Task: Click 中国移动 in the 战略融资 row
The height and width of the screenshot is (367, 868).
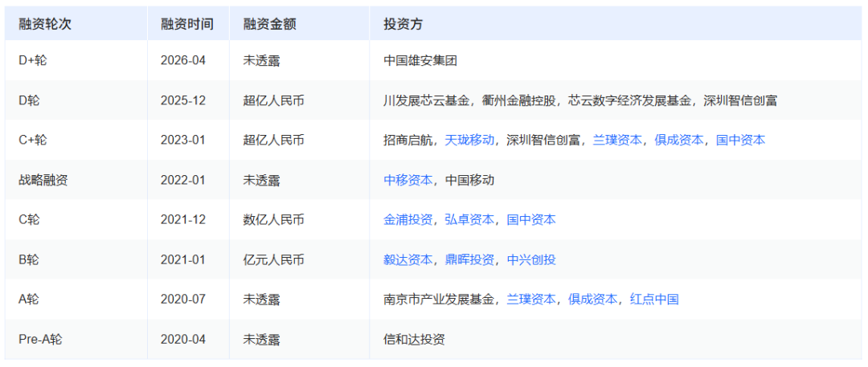Action: (x=469, y=180)
